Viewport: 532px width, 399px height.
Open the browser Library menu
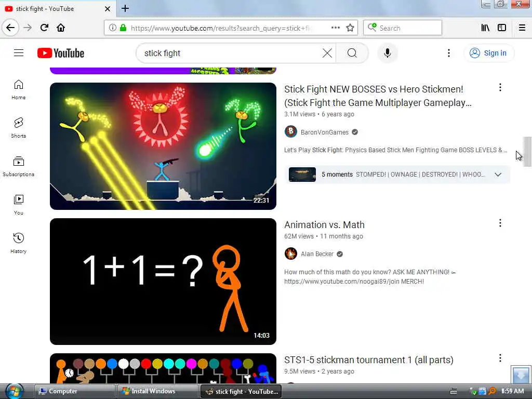tap(485, 28)
